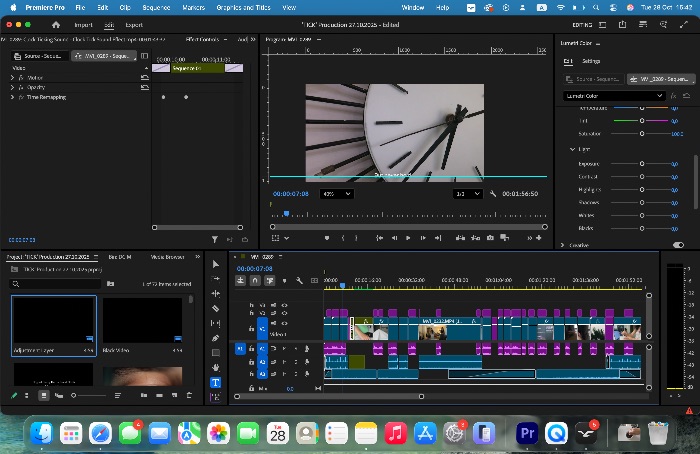Click the New Item icon in Project panel
700x454 pixels.
[174, 395]
